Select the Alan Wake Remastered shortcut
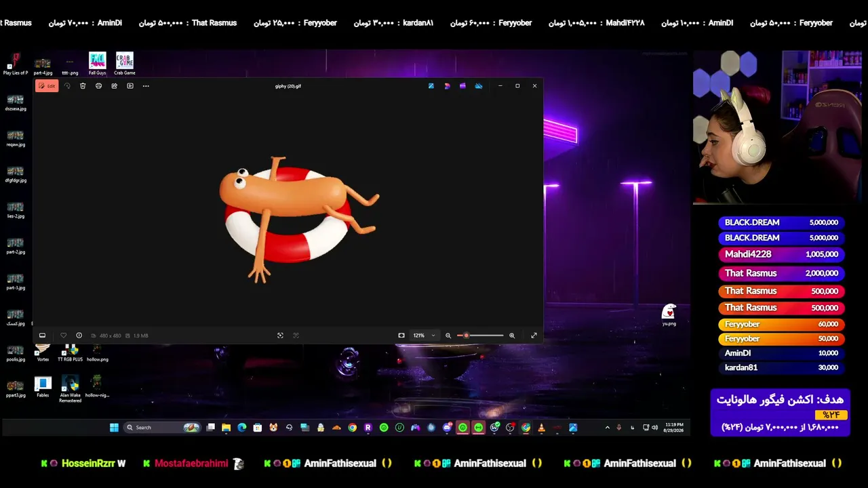 [x=70, y=390]
